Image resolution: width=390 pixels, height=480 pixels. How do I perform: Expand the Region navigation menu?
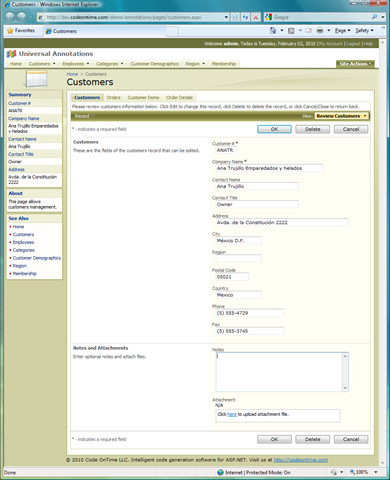203,64
